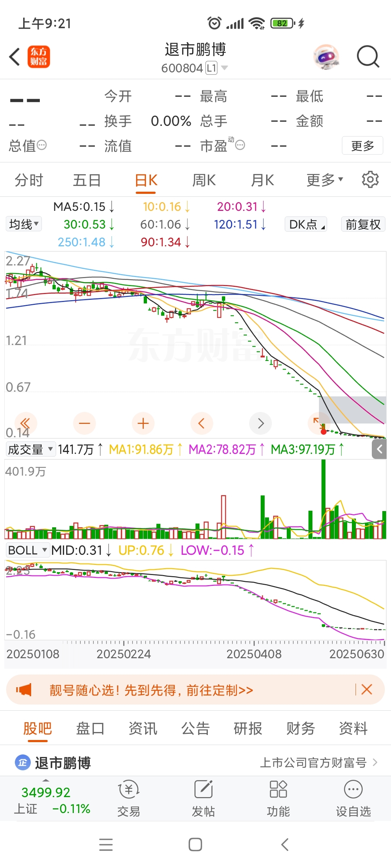Screen dimensions: 391x868
Task: Move chart left with orange arrow
Action: 202,423
